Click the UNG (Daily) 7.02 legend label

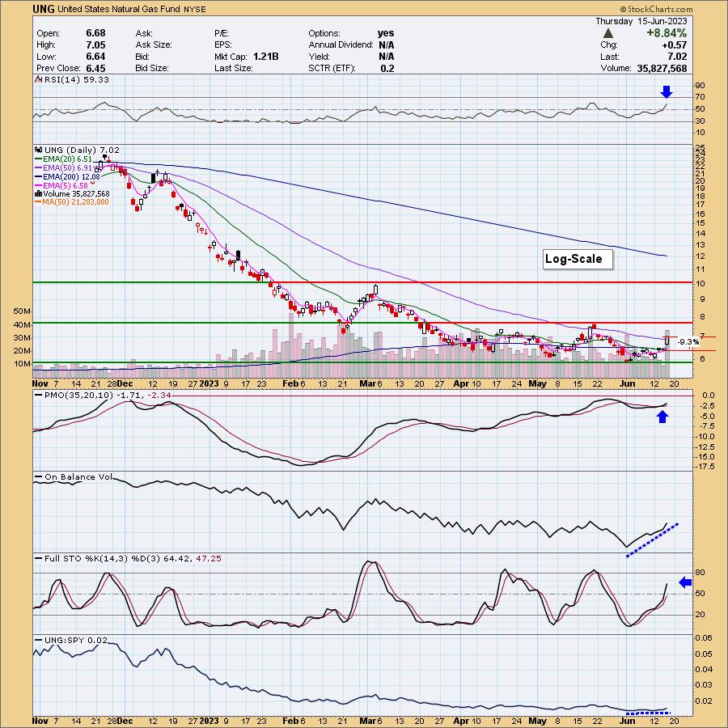(x=82, y=150)
